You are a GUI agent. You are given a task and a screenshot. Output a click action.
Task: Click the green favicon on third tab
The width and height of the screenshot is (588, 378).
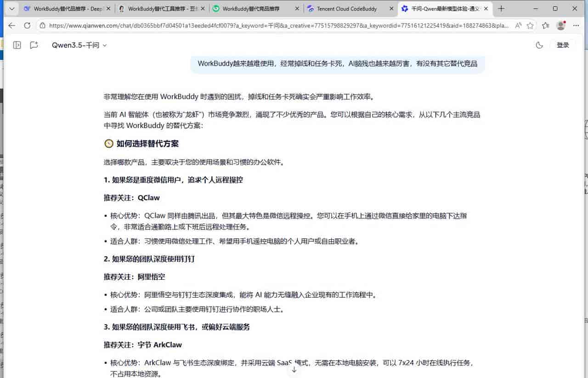tap(216, 9)
